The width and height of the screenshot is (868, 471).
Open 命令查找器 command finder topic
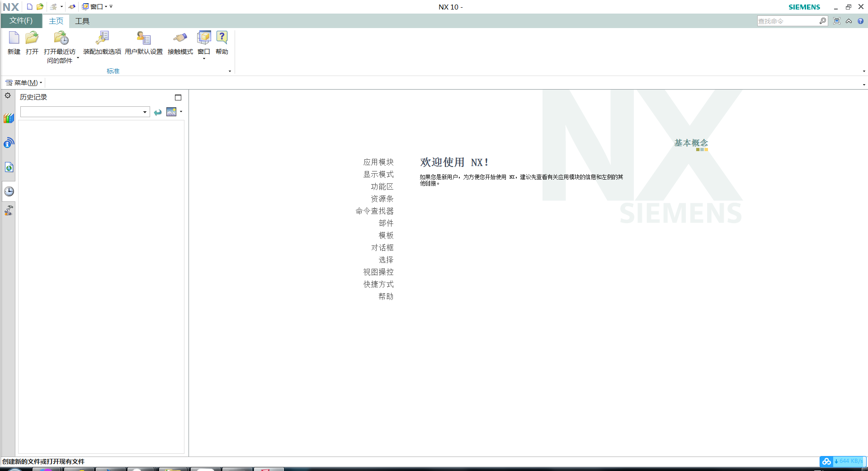pyautogui.click(x=375, y=211)
